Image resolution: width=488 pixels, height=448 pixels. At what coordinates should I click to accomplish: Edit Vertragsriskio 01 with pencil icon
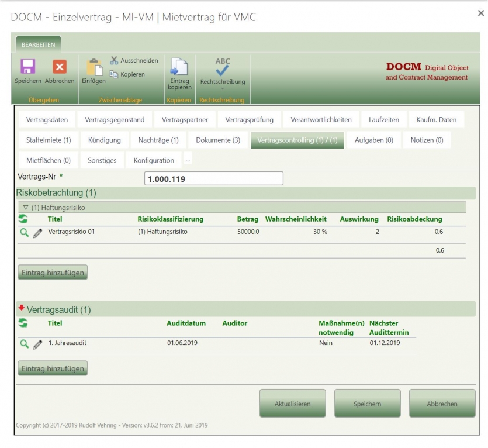click(37, 233)
